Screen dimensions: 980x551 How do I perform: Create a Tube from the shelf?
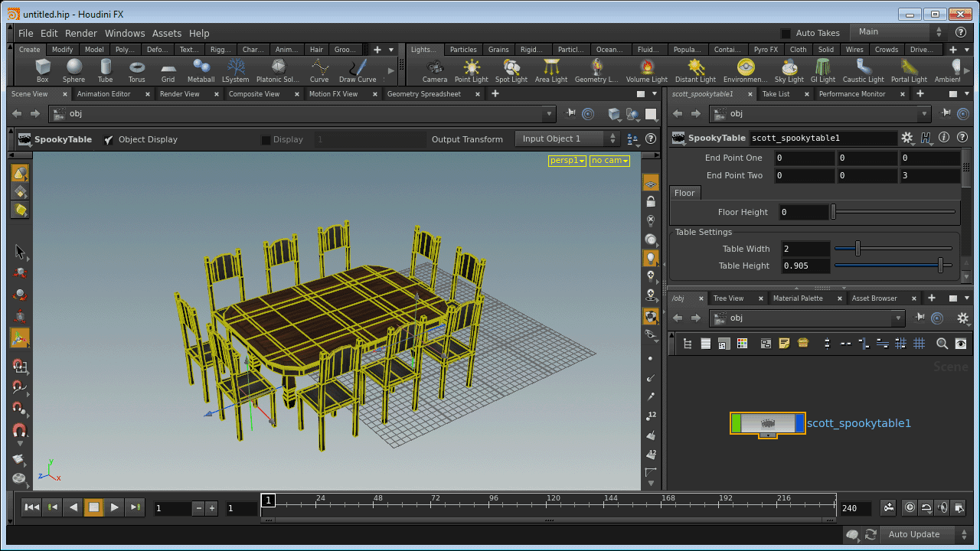pyautogui.click(x=105, y=70)
